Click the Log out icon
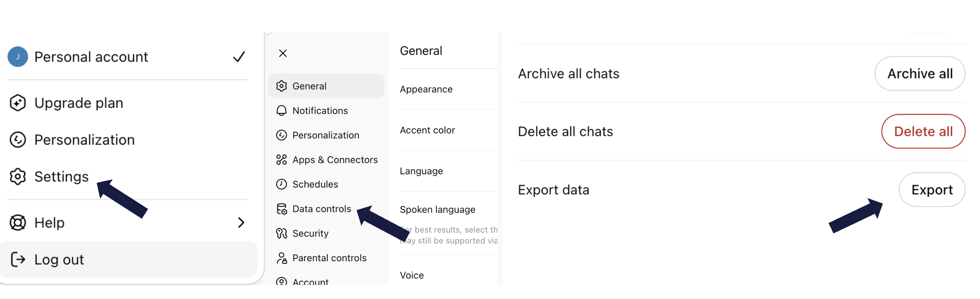The height and width of the screenshot is (299, 980). click(x=18, y=259)
